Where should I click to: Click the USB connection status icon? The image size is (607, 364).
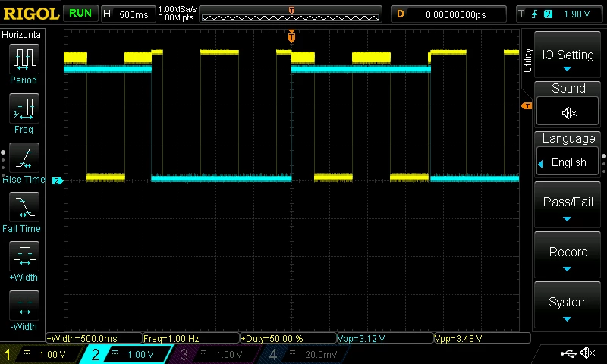coord(568,353)
